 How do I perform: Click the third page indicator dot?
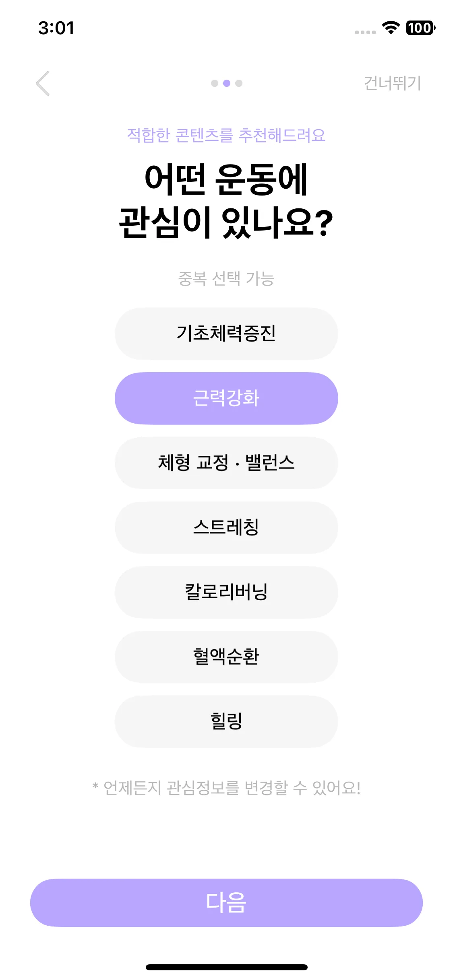coord(239,83)
